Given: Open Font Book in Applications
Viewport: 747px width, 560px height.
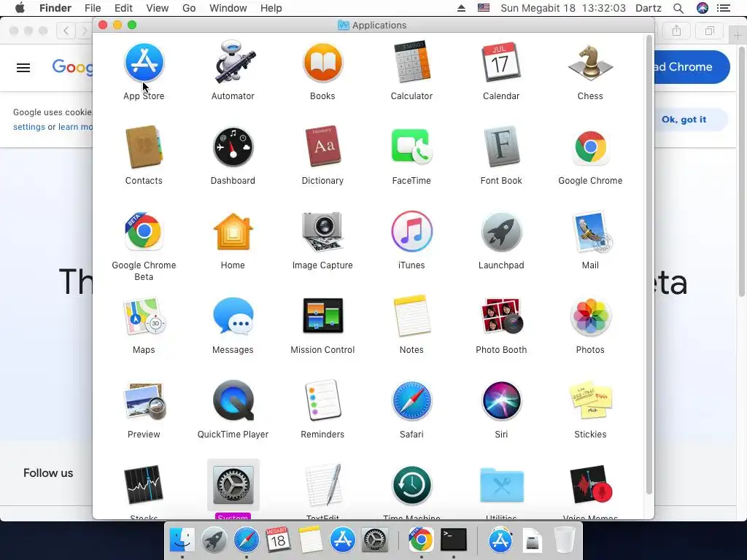Looking at the screenshot, I should coord(500,147).
